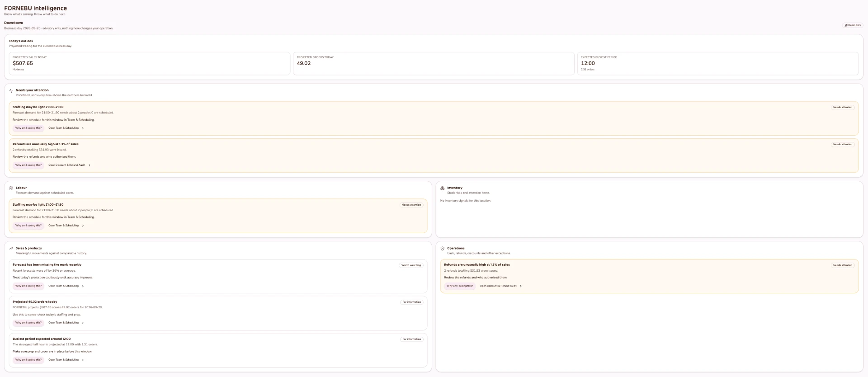The image size is (868, 377).
Task: Open Team & Scheduling from the Labour card
Action: [x=66, y=226]
